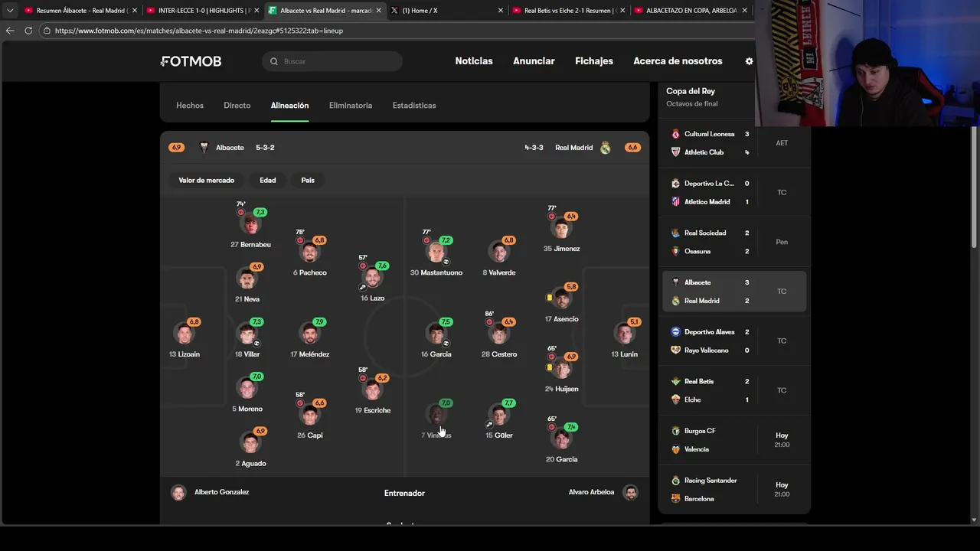
Task: Click the page vertical scrollbar
Action: pos(975,187)
